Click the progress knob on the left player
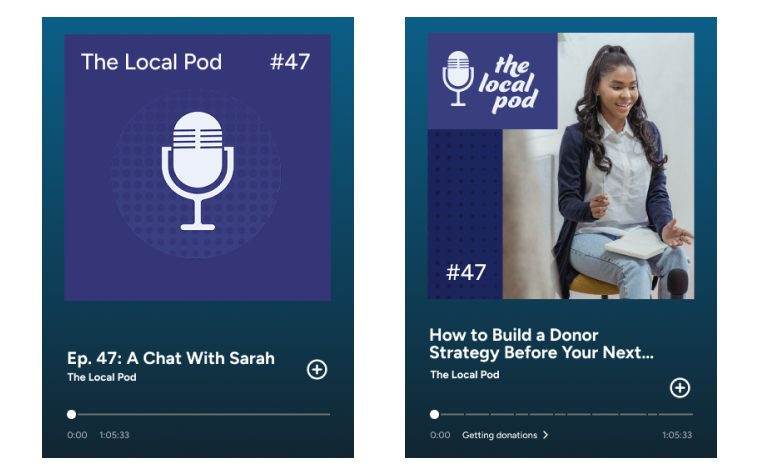The width and height of the screenshot is (759, 475). coord(72,414)
